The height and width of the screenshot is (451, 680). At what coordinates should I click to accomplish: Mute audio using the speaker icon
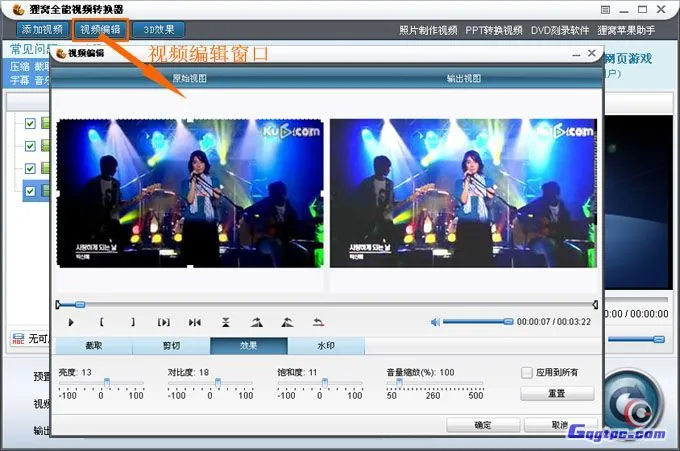click(x=435, y=322)
